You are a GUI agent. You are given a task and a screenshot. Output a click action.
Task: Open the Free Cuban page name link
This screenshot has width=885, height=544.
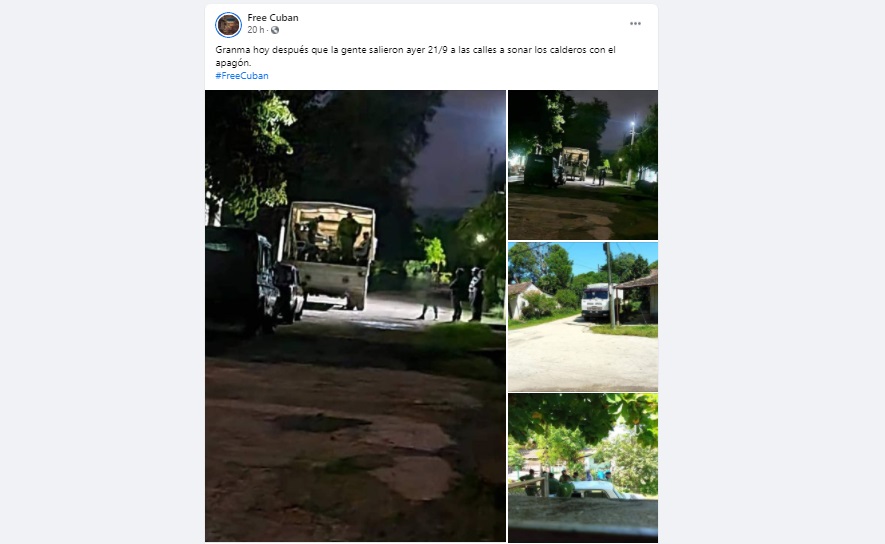point(273,17)
